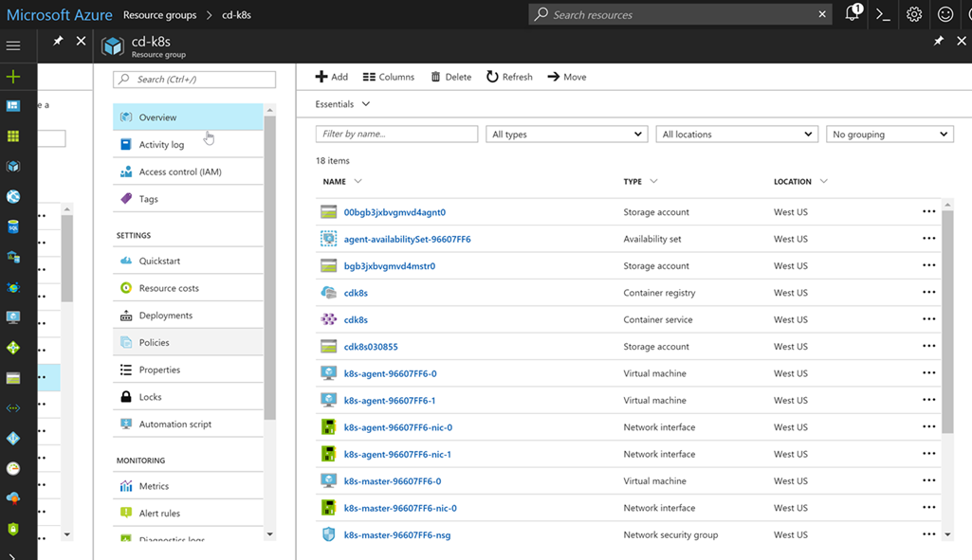Viewport: 972px width, 560px height.
Task: Expand the Essentials section
Action: coord(343,104)
